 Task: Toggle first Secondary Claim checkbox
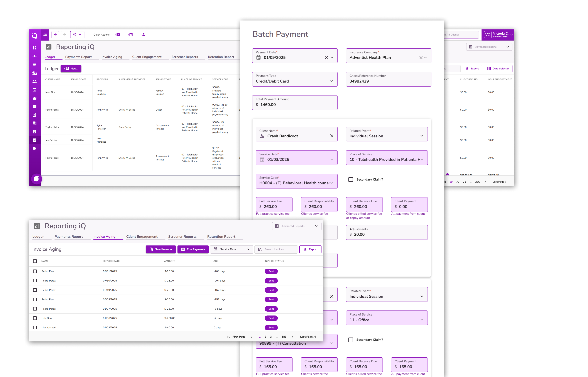(350, 179)
